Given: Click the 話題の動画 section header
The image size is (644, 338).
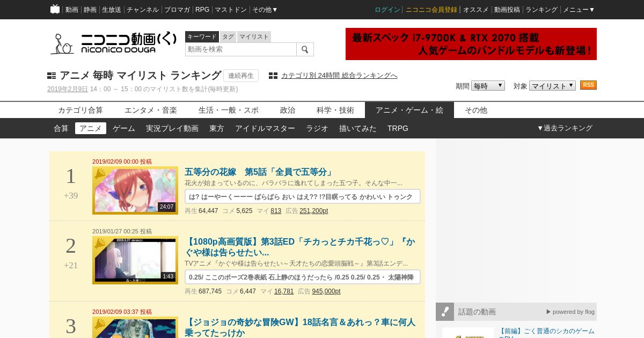Looking at the screenshot, I should point(516,312).
